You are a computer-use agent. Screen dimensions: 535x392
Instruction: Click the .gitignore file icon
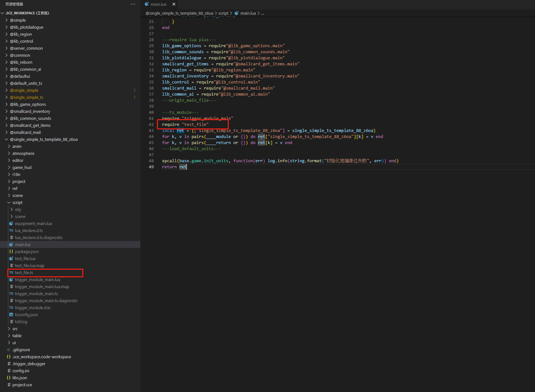[x=9, y=350]
